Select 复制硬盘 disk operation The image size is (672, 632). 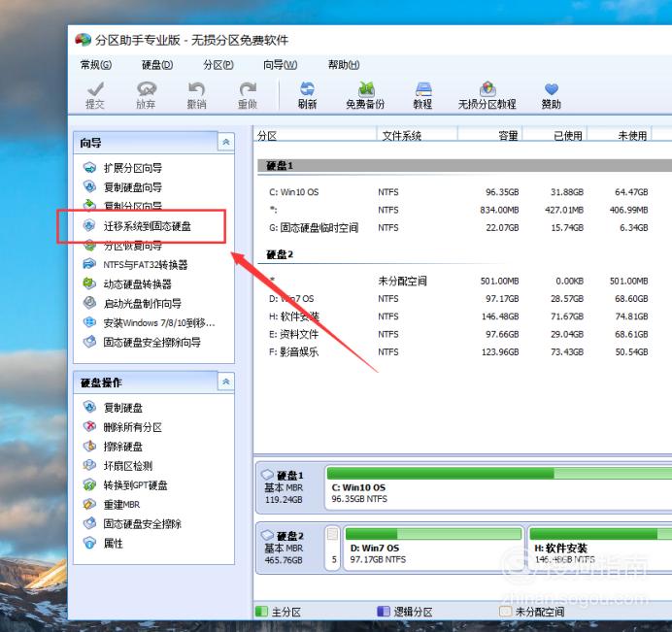(113, 408)
